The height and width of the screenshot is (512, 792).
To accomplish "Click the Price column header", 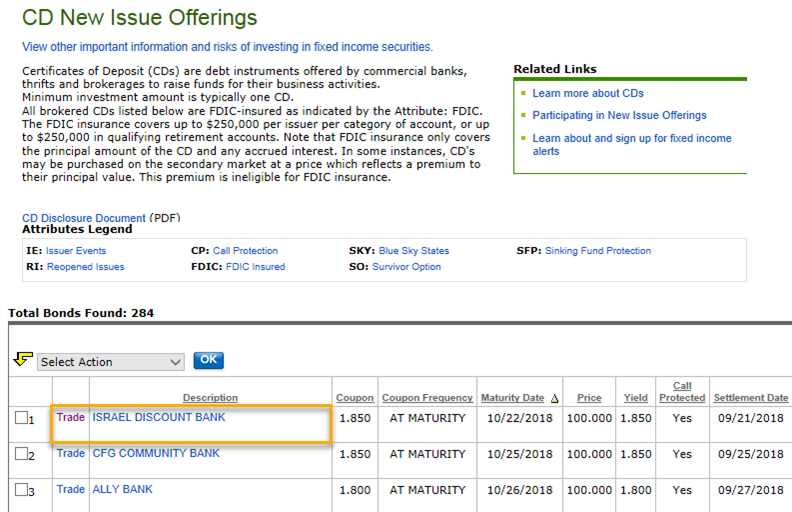I will tap(589, 398).
